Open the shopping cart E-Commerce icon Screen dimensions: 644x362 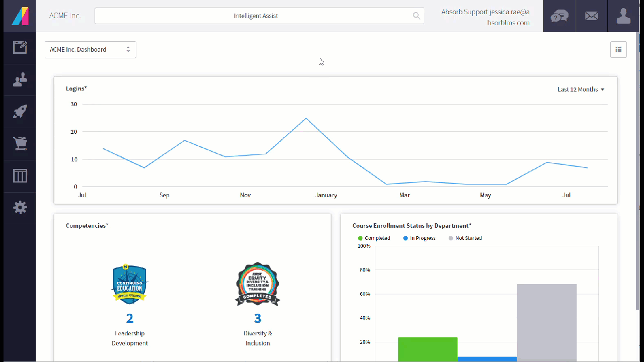pos(20,144)
